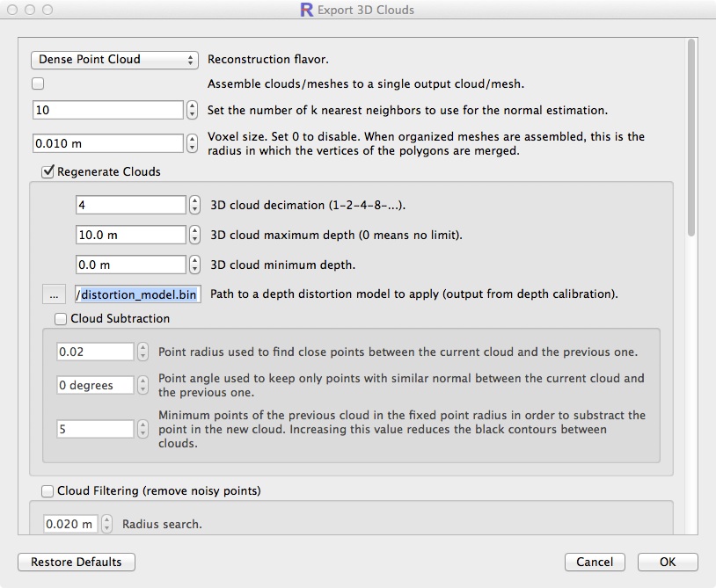Enable assemble clouds to single output checkbox
The height and width of the screenshot is (588, 716).
(38, 84)
